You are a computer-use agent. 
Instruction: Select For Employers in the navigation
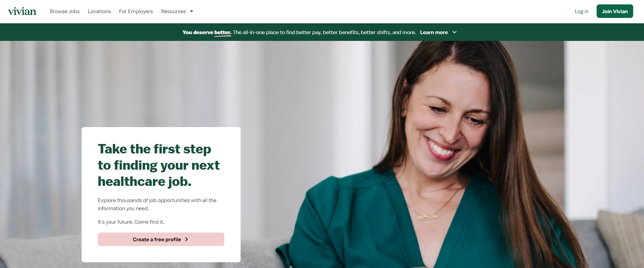pos(136,11)
